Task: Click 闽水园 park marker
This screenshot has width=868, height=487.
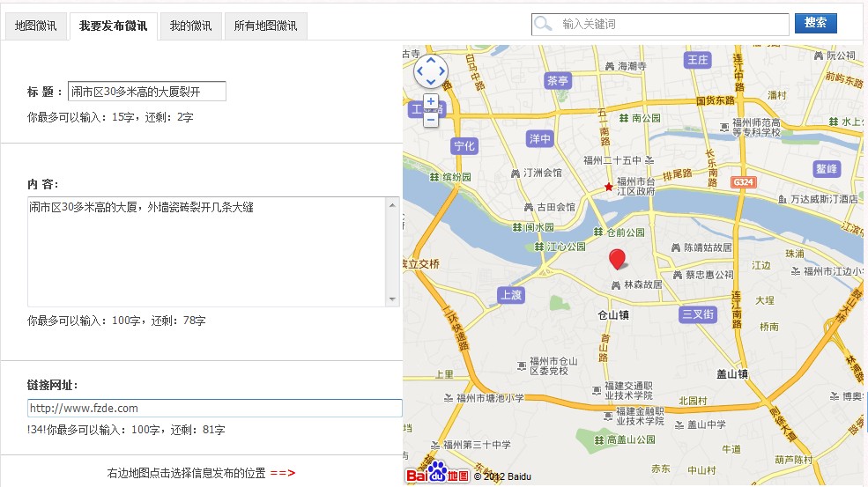Action: pos(533,227)
